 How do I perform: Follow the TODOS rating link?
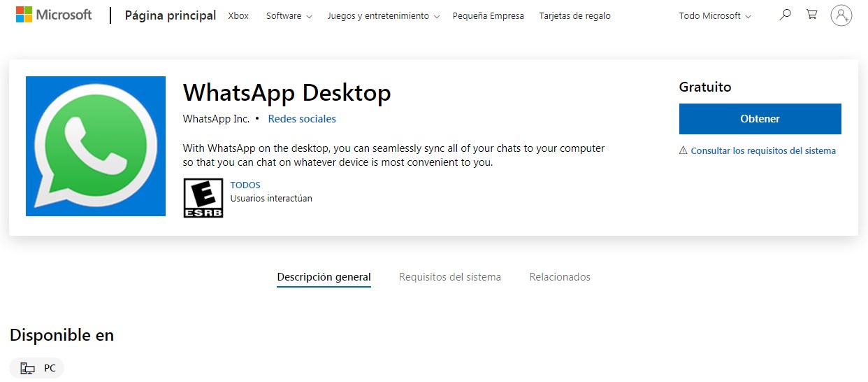[x=245, y=185]
